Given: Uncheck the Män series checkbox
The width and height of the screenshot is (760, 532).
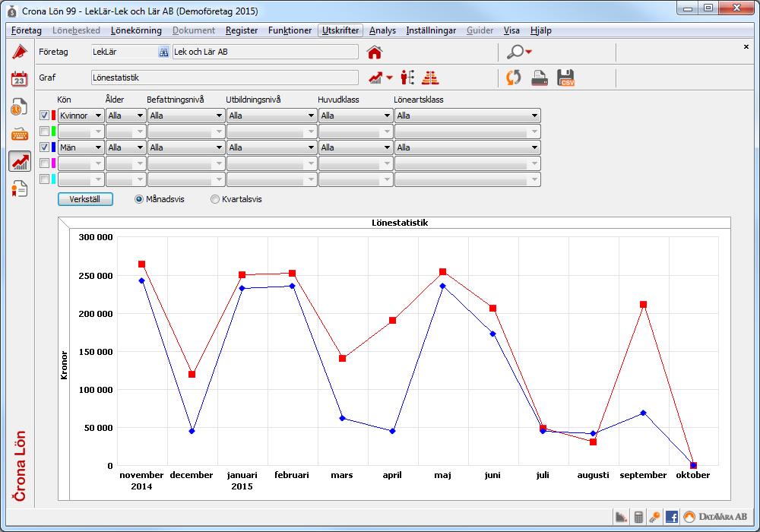Looking at the screenshot, I should point(44,147).
